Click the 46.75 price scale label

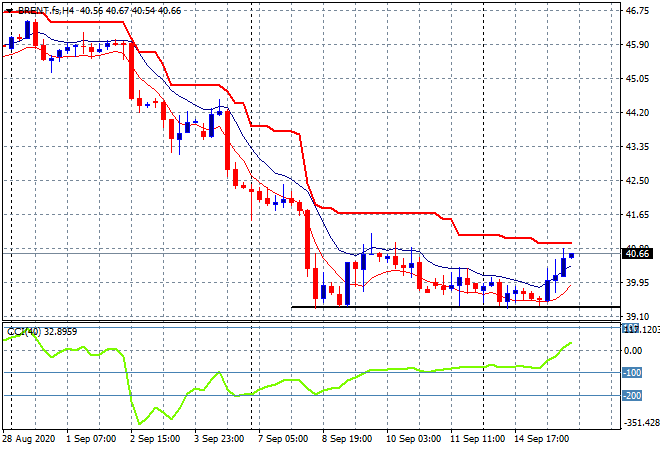(638, 11)
